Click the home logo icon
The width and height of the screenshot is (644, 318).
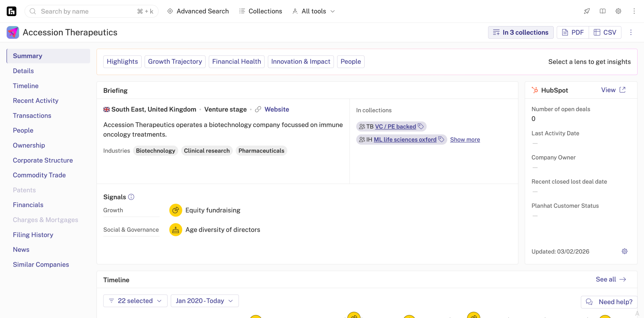(11, 11)
